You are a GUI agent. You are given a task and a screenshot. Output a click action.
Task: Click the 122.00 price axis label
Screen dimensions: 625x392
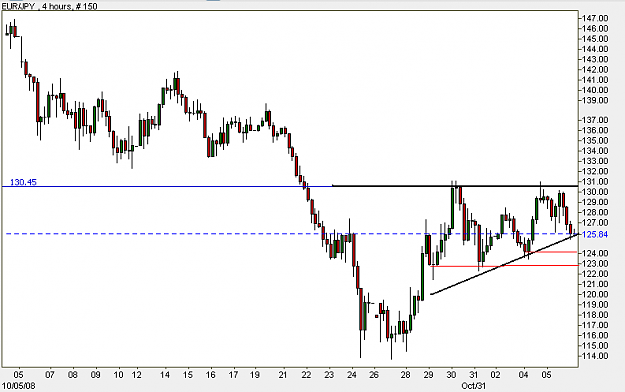tap(596, 274)
